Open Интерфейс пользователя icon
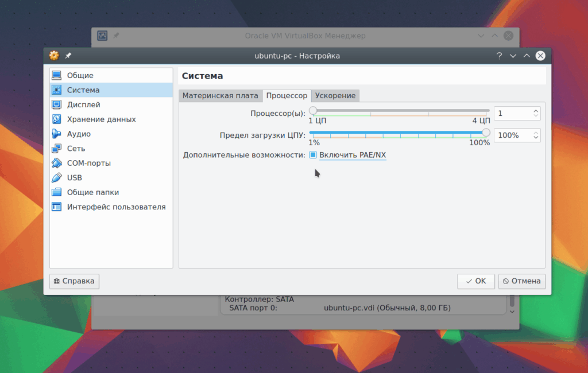This screenshot has width=588, height=373. pos(57,207)
